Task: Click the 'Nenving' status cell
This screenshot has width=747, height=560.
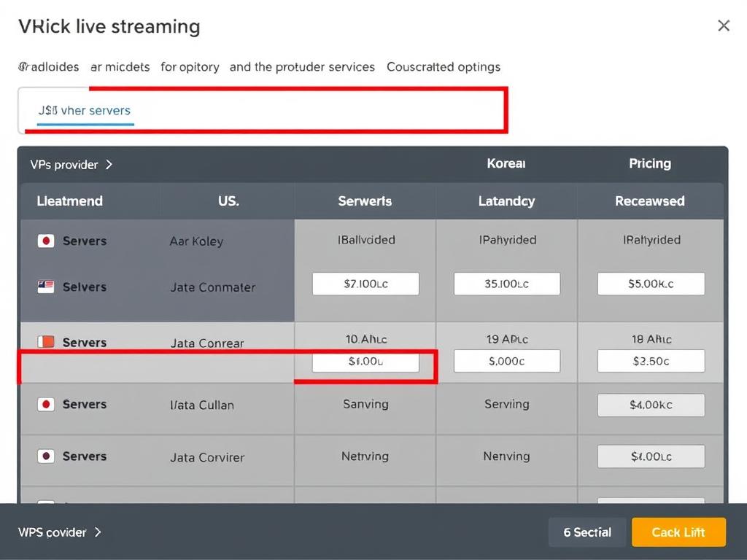Action: point(506,456)
